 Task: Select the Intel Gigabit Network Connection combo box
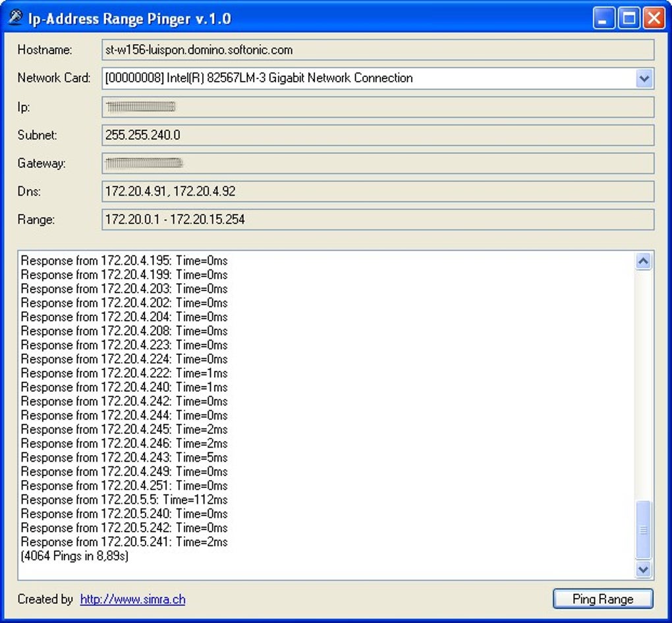pos(378,78)
